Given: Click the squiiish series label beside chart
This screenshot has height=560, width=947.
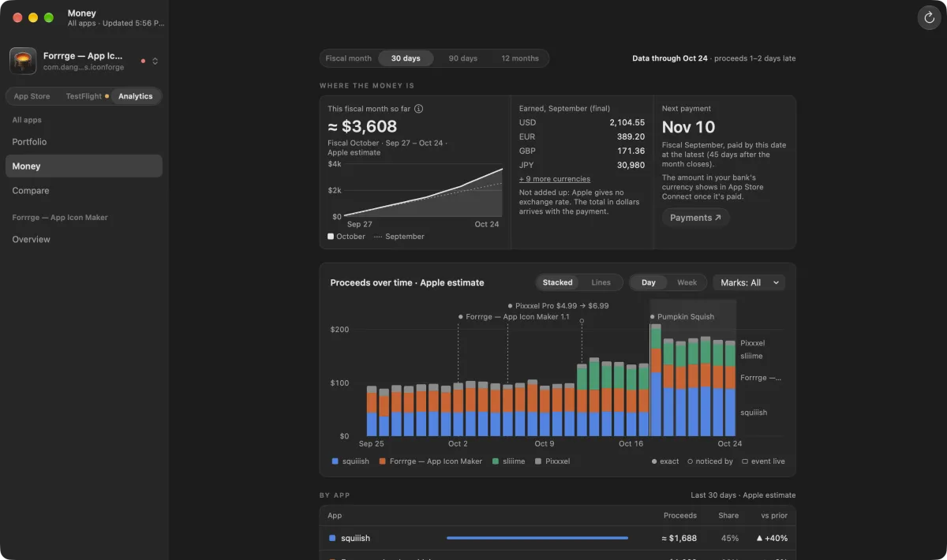Looking at the screenshot, I should click(x=754, y=413).
